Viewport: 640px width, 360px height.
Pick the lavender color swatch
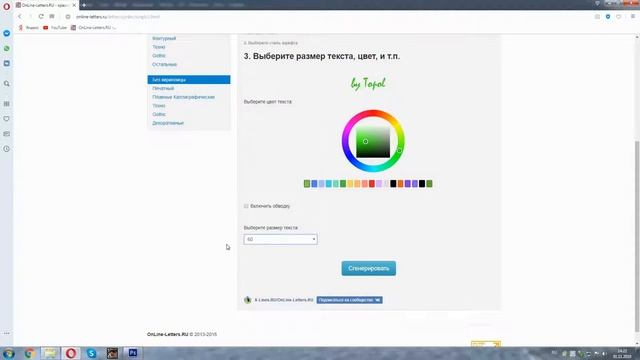click(379, 184)
